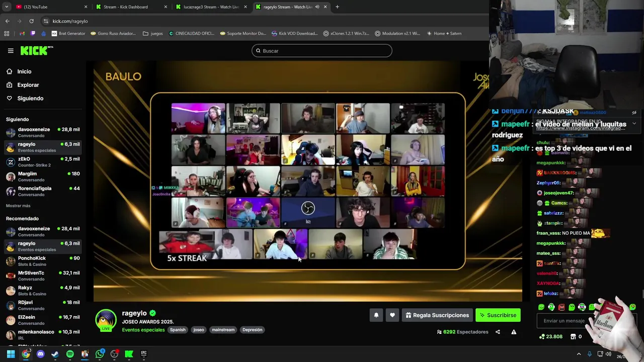Select the Spanish tag
Screen dimensions: 644x362
coord(178,330)
